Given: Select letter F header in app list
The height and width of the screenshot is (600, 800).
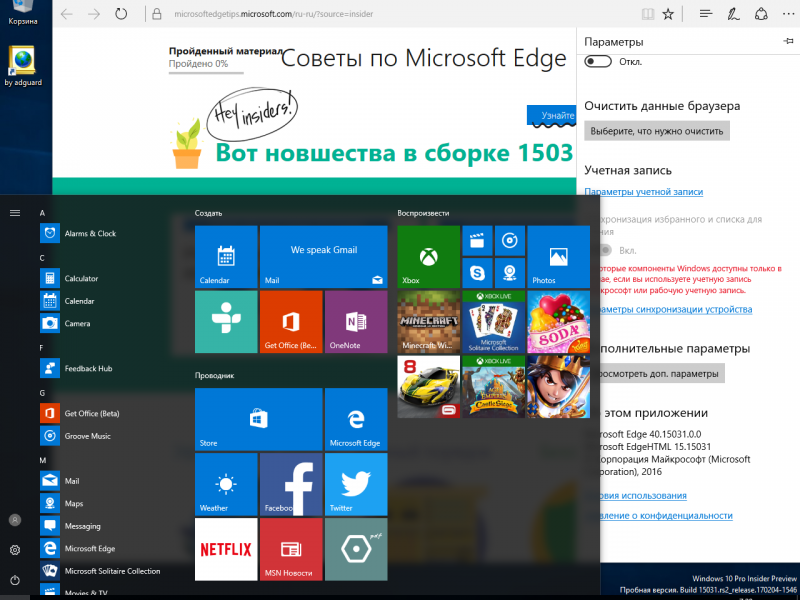Looking at the screenshot, I should [42, 347].
